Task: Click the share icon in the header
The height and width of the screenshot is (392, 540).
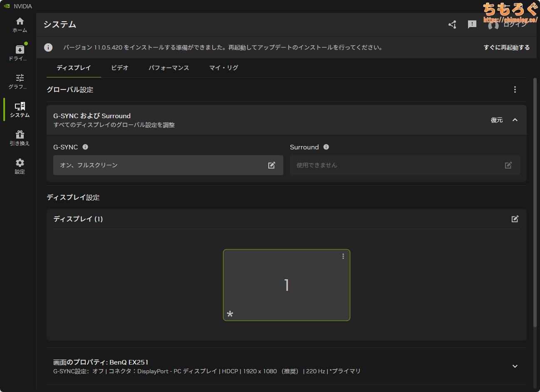Action: coord(452,25)
